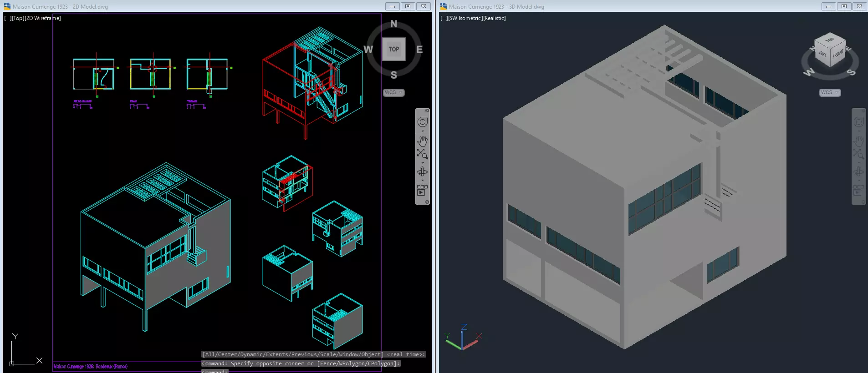Select the Pan tool in 2D Model window
This screenshot has width=868, height=373.
(x=423, y=141)
